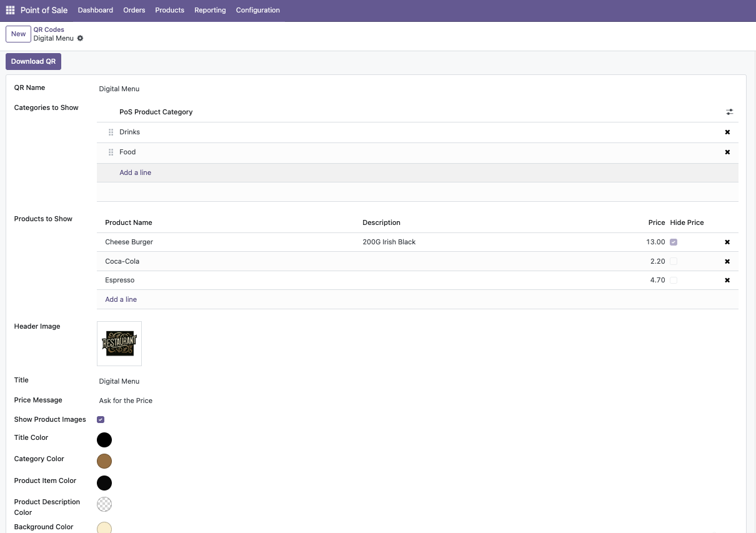Viewport: 756px width, 533px height.
Task: Open the Product Description Color swatch
Action: (x=104, y=504)
